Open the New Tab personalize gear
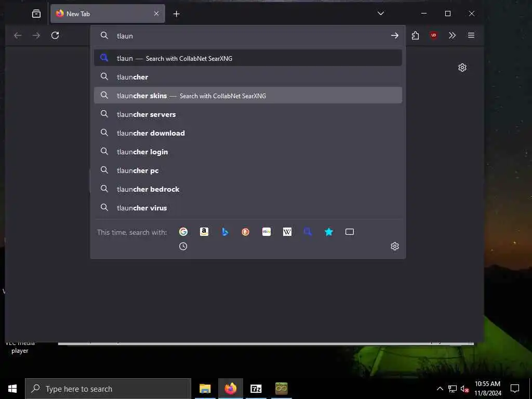 462,68
